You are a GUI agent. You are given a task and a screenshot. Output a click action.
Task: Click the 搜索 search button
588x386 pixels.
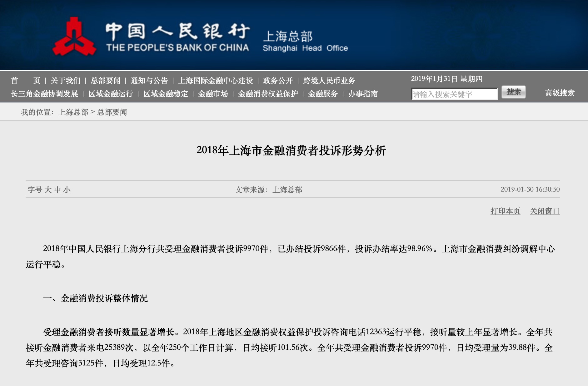coord(514,92)
